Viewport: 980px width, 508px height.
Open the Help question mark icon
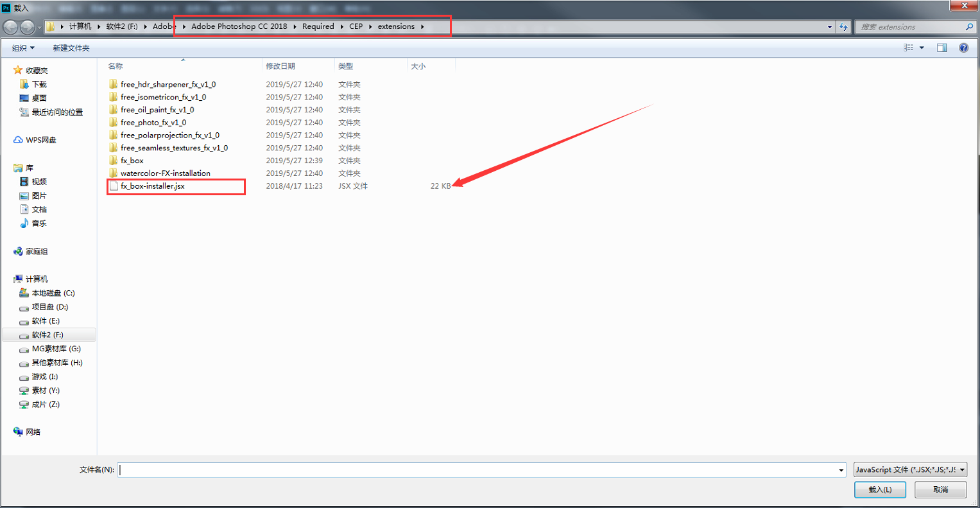963,48
